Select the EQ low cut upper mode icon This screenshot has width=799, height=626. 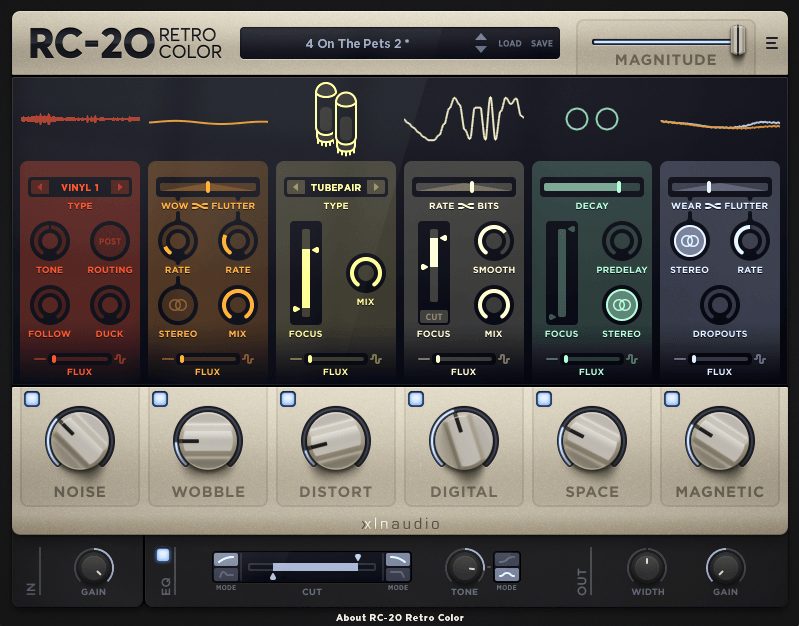(226, 560)
